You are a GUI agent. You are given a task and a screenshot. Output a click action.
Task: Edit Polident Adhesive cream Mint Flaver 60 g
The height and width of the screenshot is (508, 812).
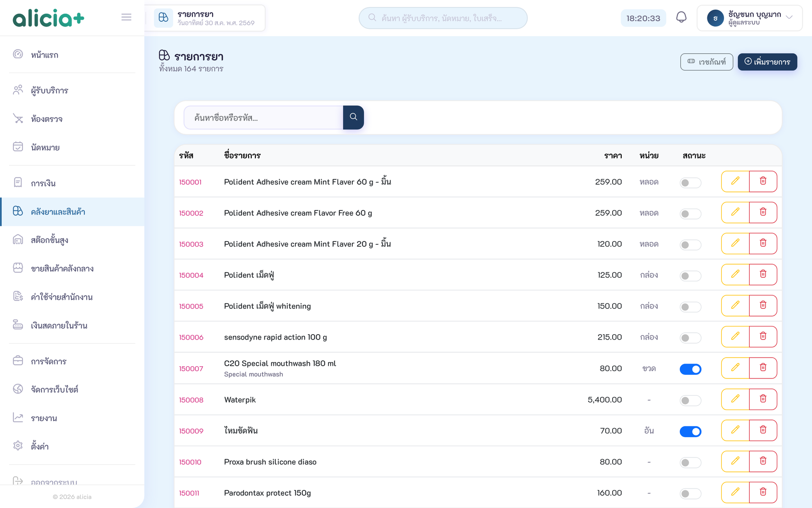[735, 182]
